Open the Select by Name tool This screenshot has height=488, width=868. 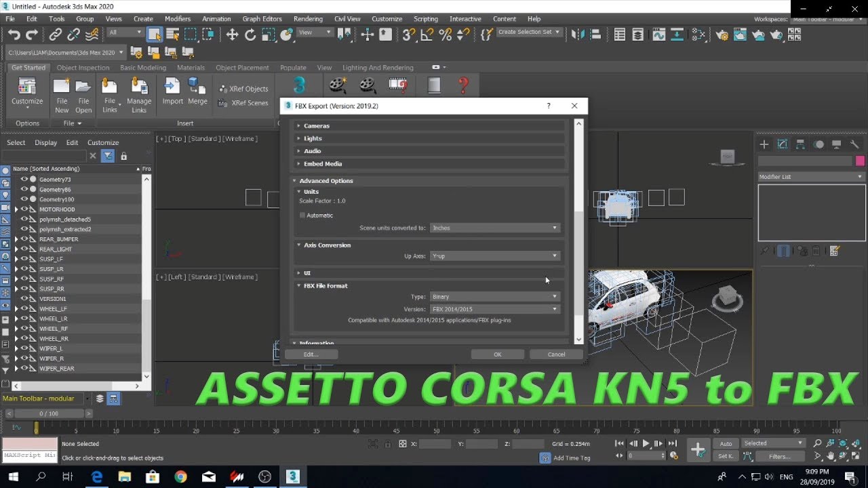pyautogui.click(x=172, y=35)
